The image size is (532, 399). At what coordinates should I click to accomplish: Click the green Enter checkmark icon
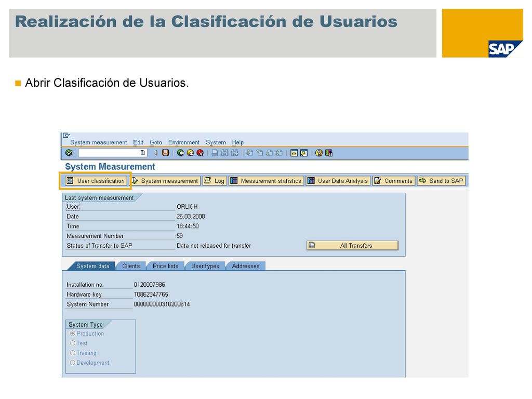click(x=69, y=153)
